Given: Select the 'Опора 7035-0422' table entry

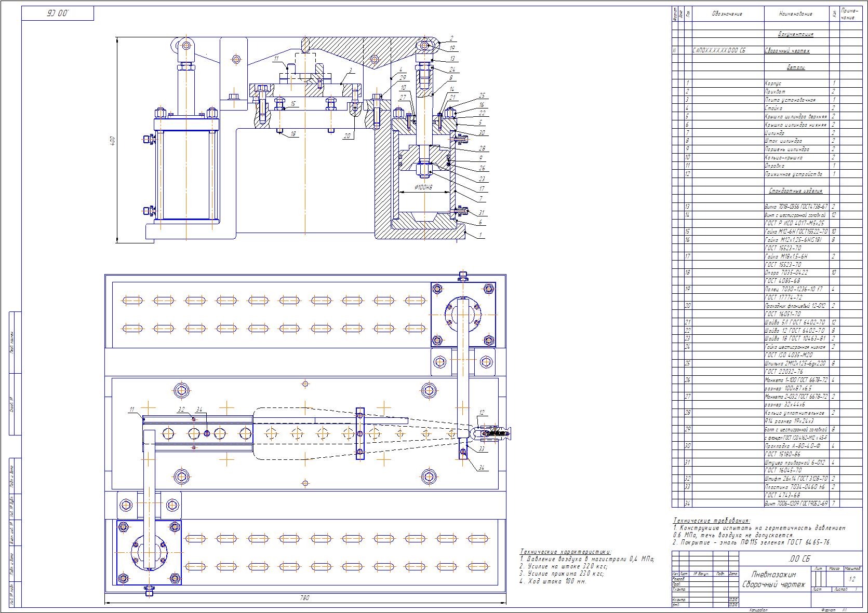Looking at the screenshot, I should pyautogui.click(x=786, y=273).
